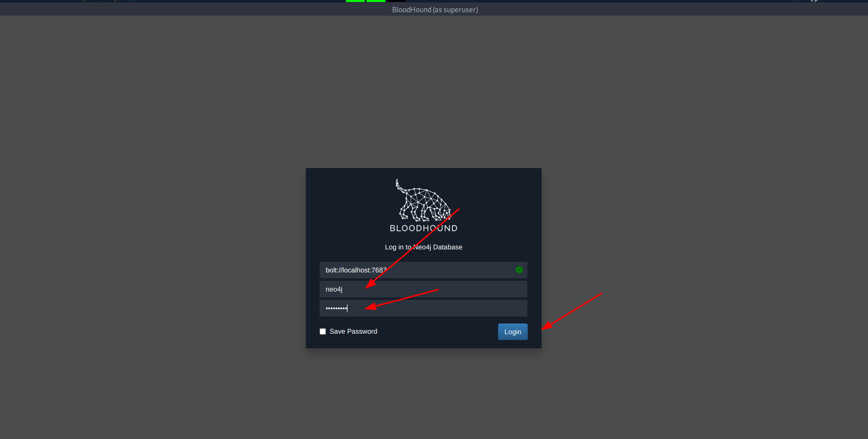Screen dimensions: 868x439
Task: Click the red arrowhead pointing at password
Action: coord(370,307)
